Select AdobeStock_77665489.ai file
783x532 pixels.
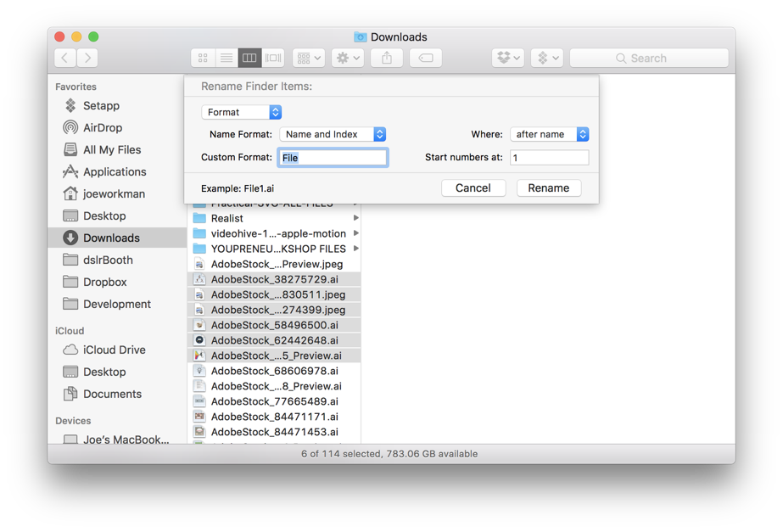coord(275,401)
